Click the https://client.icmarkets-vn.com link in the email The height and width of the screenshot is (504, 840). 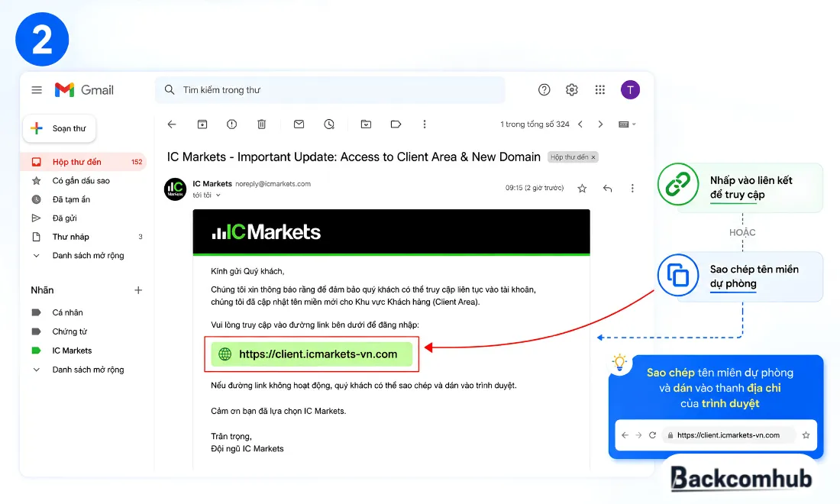(318, 354)
